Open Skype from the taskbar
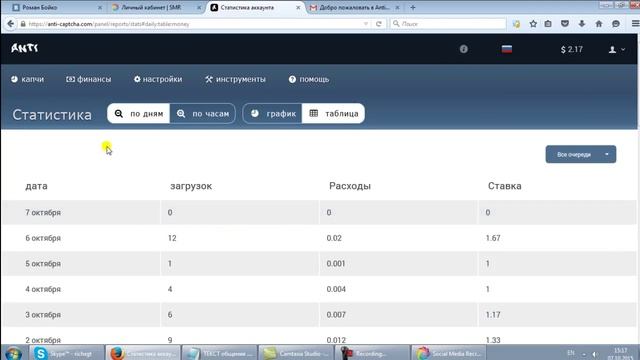The image size is (640, 360). (67, 353)
